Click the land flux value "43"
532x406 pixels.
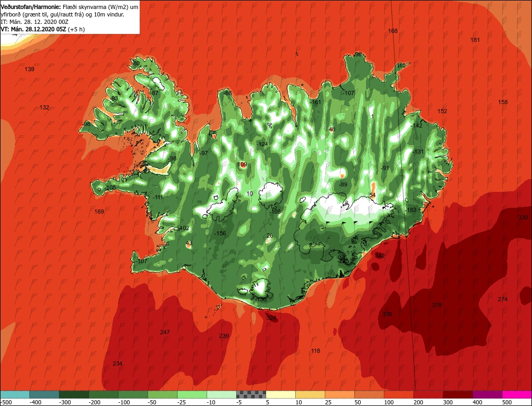(189, 243)
